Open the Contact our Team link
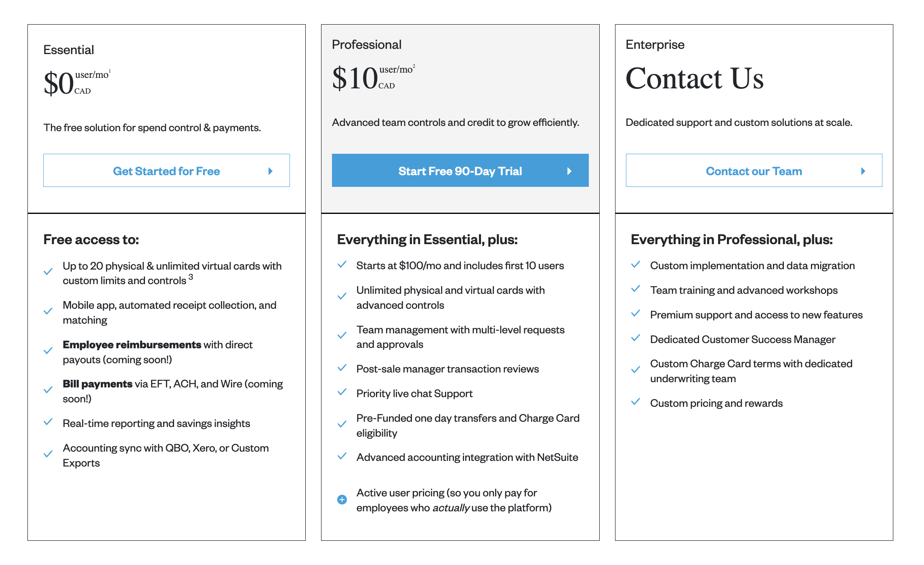924x565 pixels. 754,171
